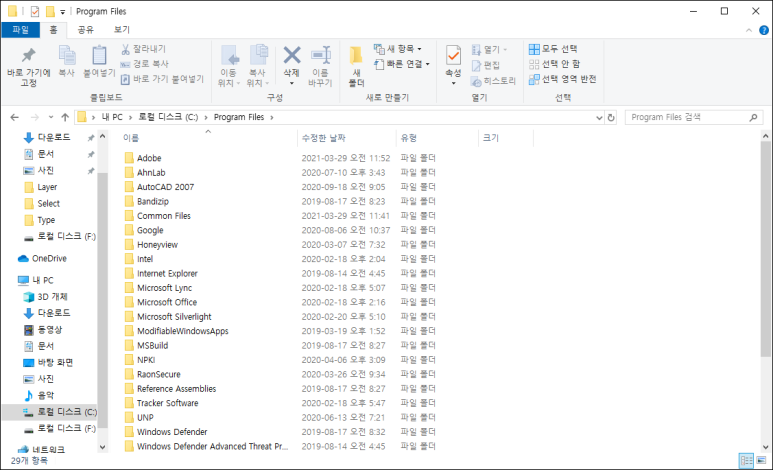The height and width of the screenshot is (470, 773).
Task: Click the Properties (속성) checkmark icon
Action: pyautogui.click(x=453, y=55)
